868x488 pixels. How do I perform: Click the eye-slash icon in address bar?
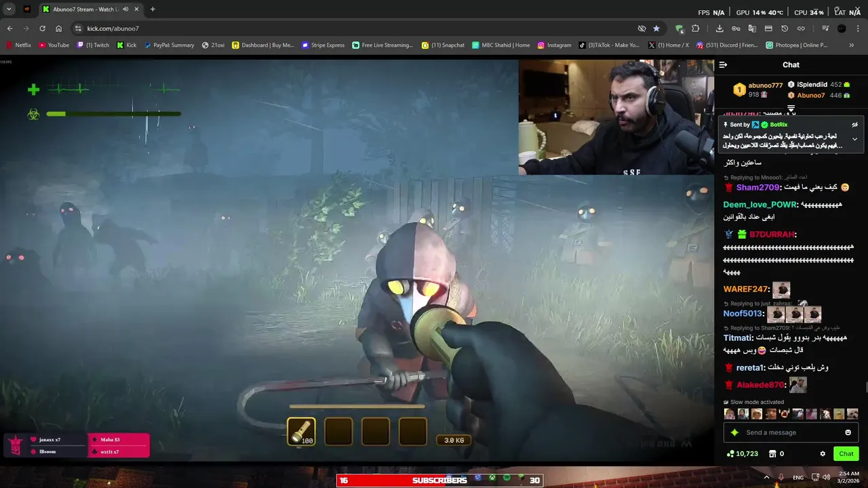(x=642, y=28)
